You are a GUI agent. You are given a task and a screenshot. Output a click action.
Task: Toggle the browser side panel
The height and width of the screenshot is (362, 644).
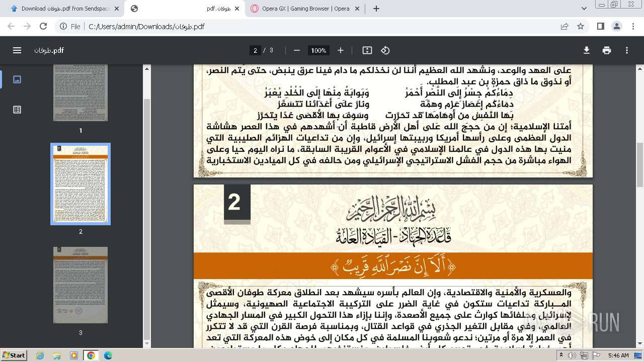(x=601, y=27)
